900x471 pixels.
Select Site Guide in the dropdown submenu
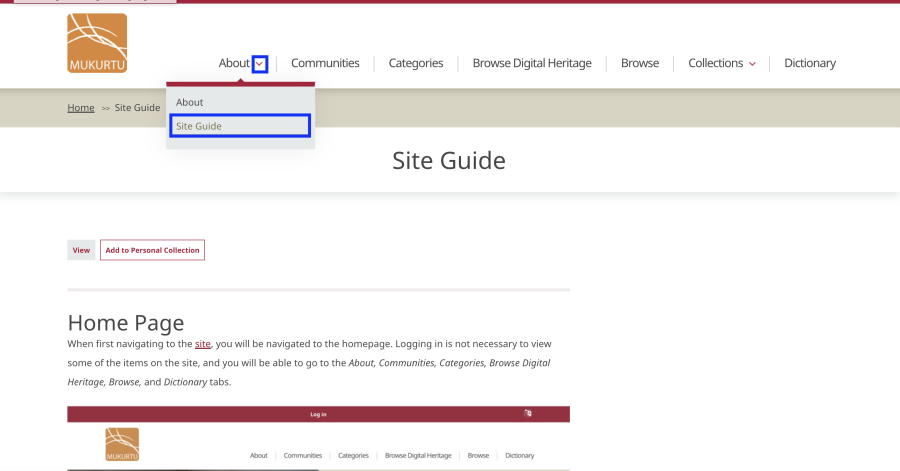click(240, 126)
